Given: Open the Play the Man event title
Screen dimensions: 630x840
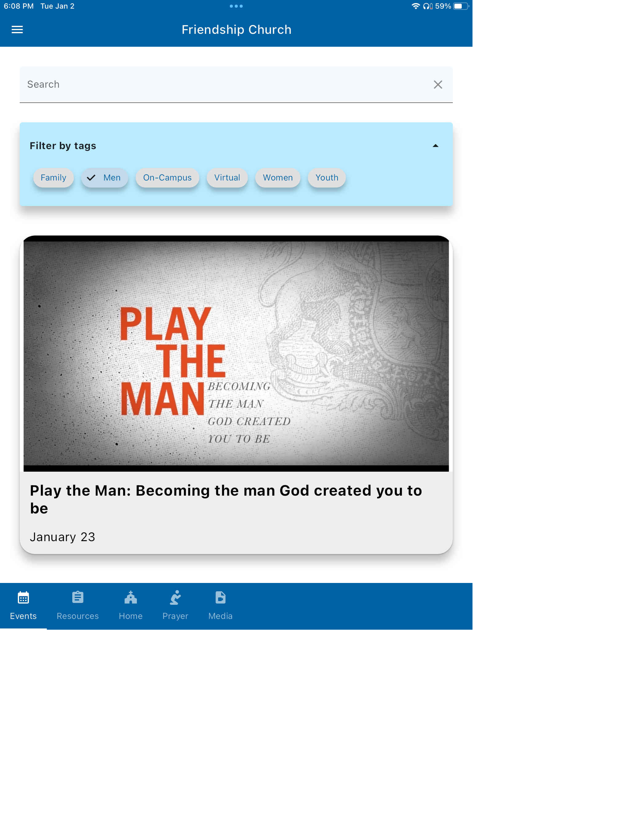Looking at the screenshot, I should [x=226, y=499].
